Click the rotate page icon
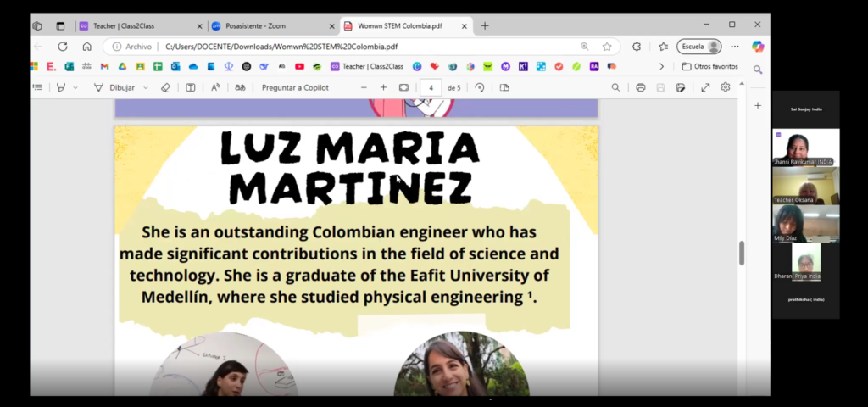This screenshot has height=407, width=868. click(480, 87)
